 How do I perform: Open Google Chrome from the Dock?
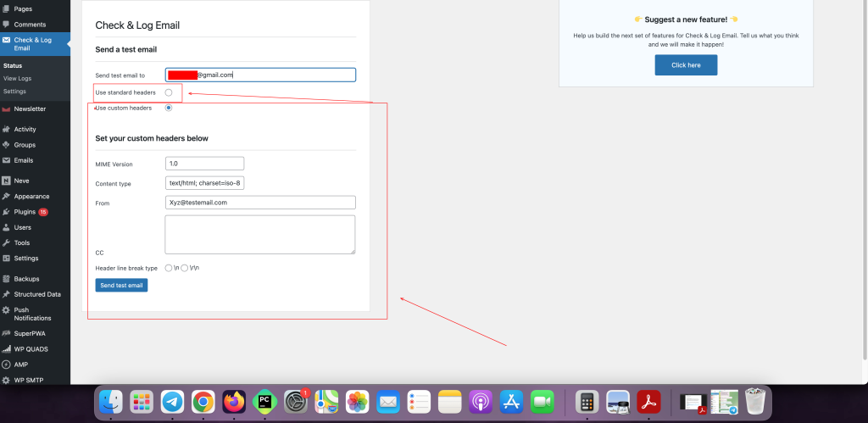point(203,402)
